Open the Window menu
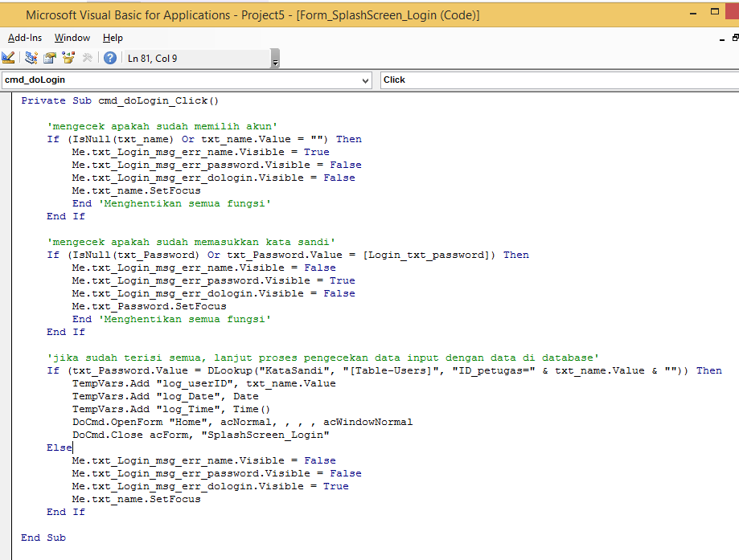 (72, 37)
